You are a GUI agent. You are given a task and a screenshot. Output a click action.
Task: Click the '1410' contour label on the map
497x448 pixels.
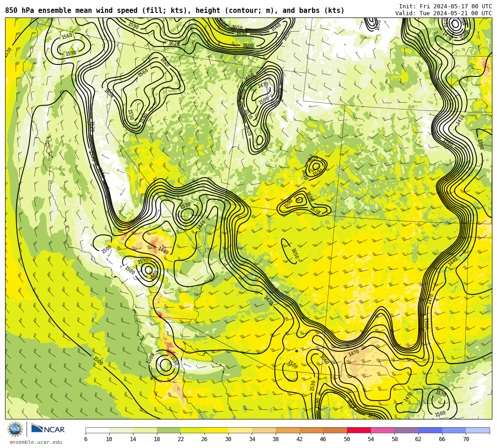click(x=460, y=120)
